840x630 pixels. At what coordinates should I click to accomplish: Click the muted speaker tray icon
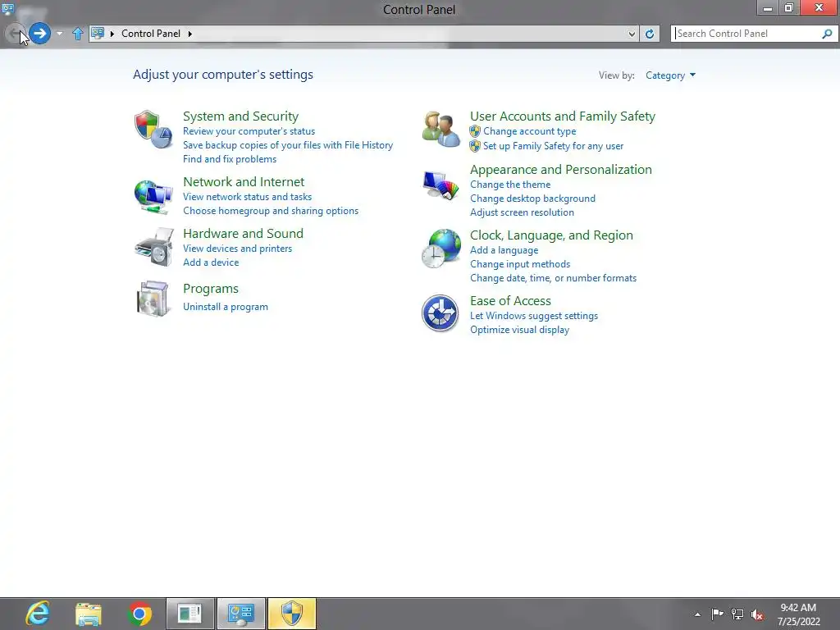pyautogui.click(x=757, y=614)
